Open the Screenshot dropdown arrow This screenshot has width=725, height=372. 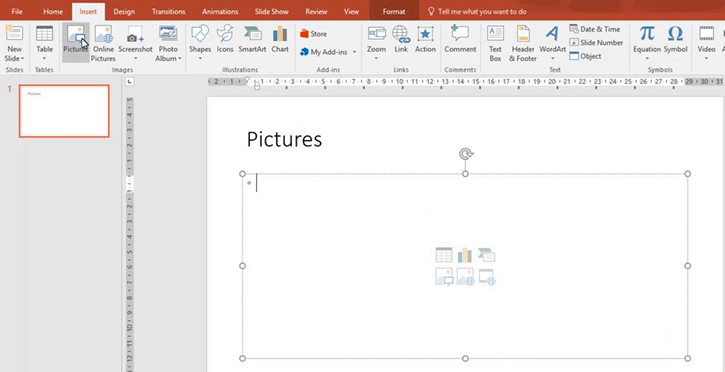(135, 59)
